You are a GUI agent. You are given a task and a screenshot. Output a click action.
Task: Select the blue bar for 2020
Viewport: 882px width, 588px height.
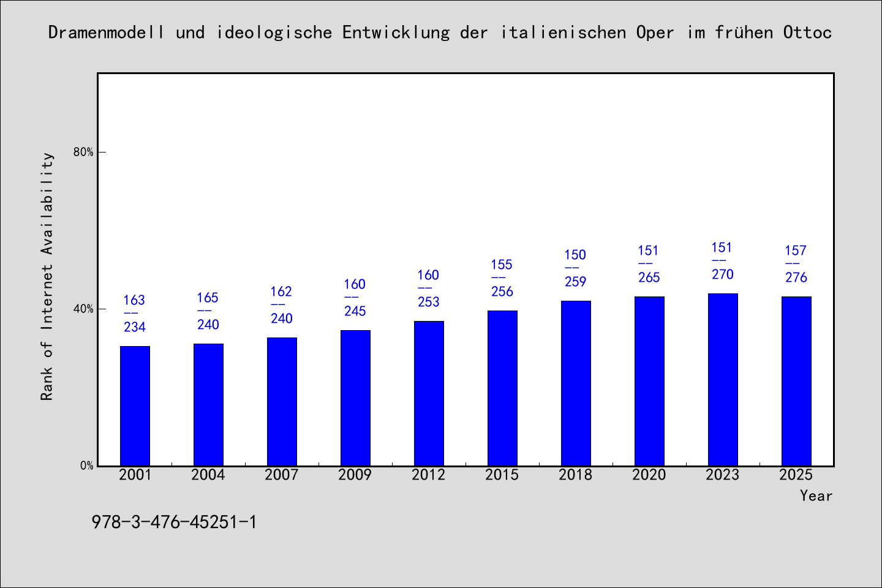pos(649,381)
